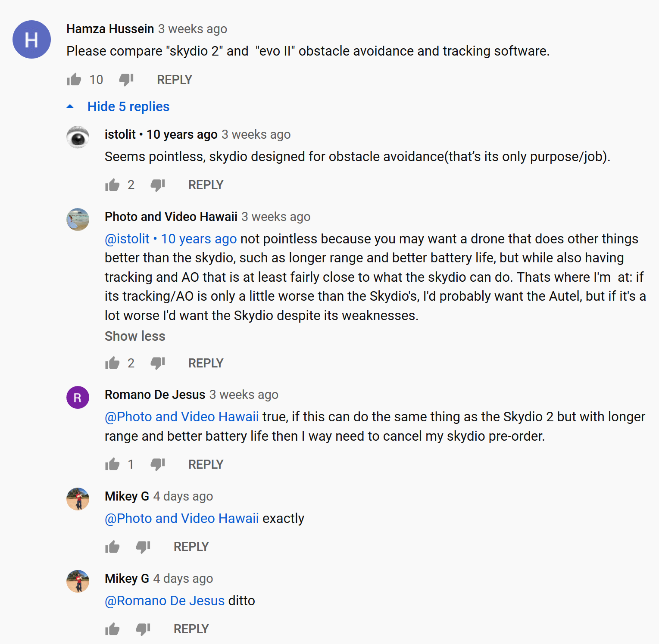Screen dimensions: 659x644
Task: Like istolit's reply about skydio
Action: [112, 185]
